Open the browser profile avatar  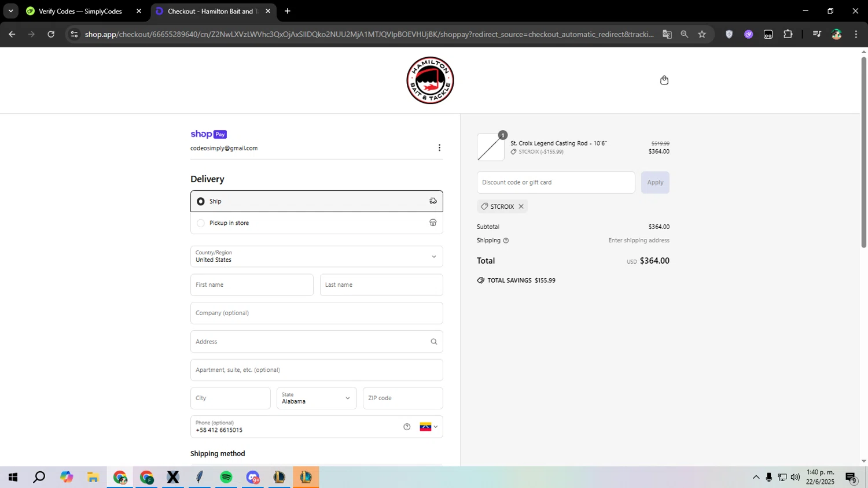(836, 34)
